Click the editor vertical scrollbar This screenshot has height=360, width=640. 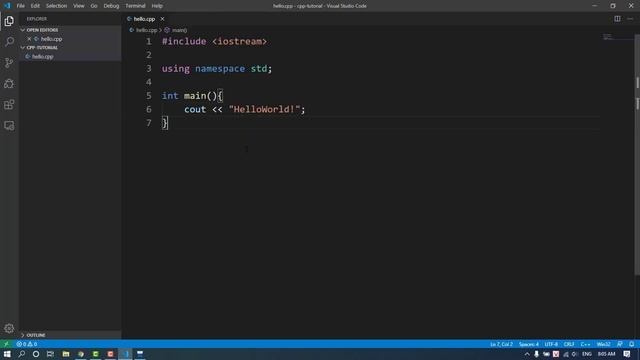click(x=637, y=155)
